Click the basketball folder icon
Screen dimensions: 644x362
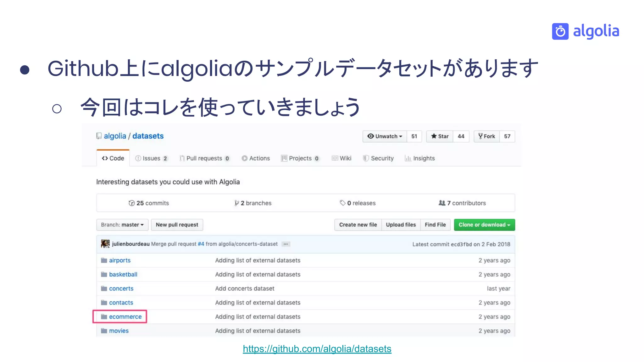tap(104, 274)
